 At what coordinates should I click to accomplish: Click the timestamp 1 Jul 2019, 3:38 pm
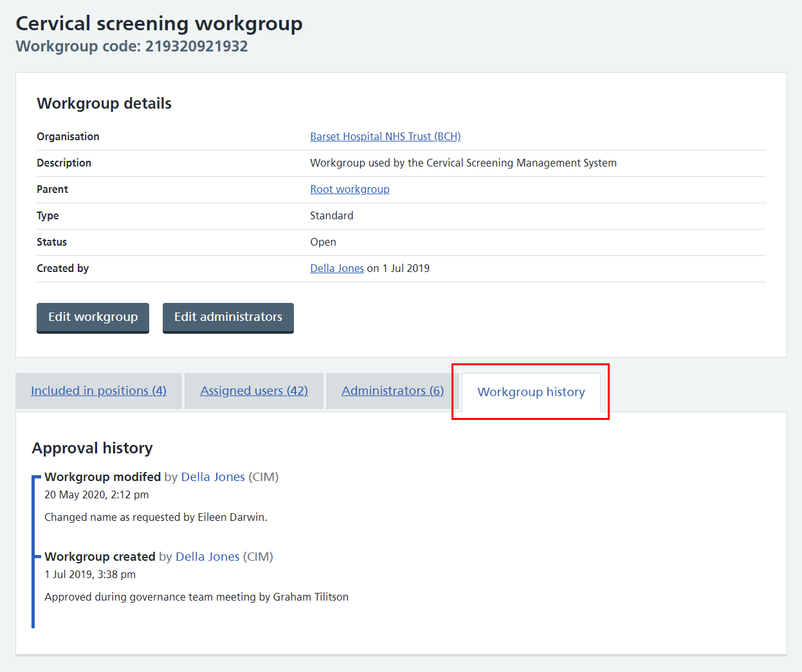click(90, 574)
